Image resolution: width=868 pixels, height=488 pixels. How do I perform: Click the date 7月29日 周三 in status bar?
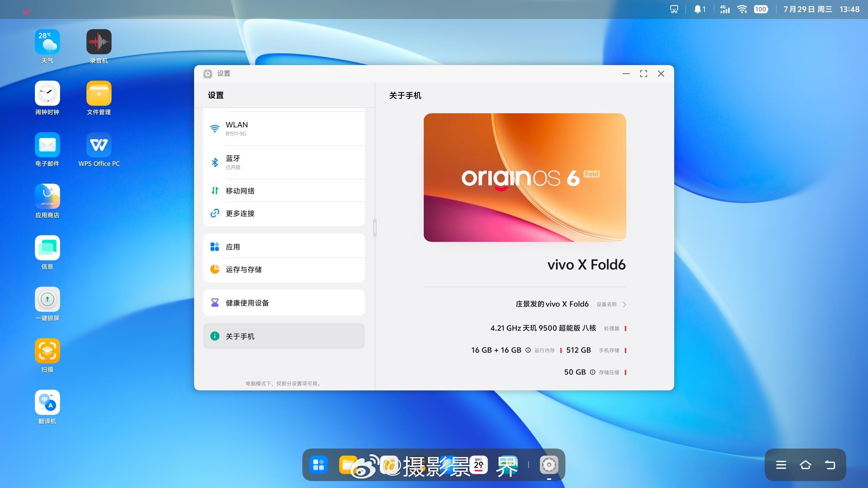808,9
